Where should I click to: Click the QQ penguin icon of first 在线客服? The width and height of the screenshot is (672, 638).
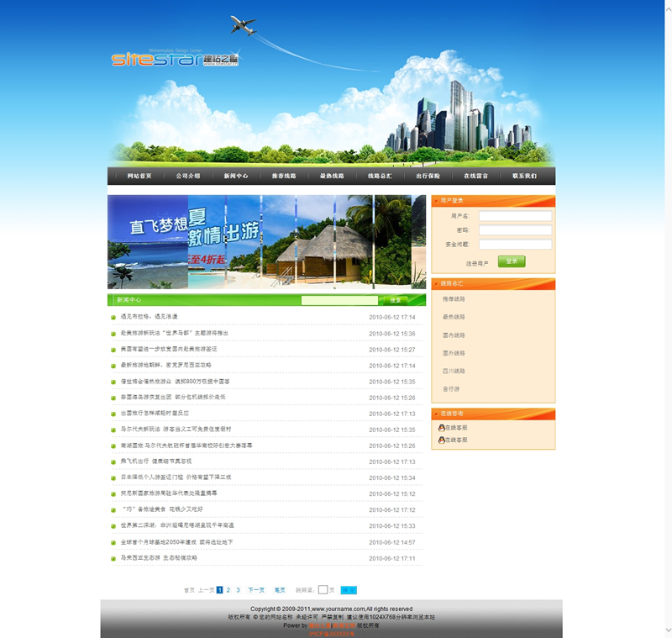(442, 428)
